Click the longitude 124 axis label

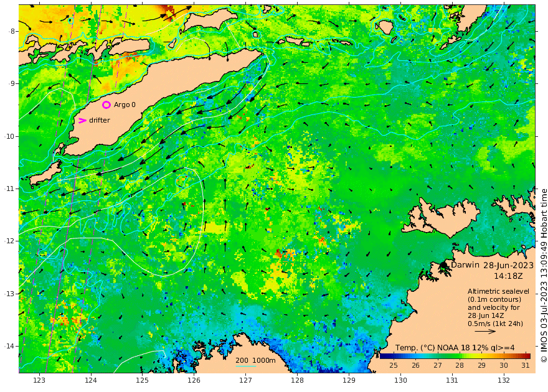(x=91, y=380)
